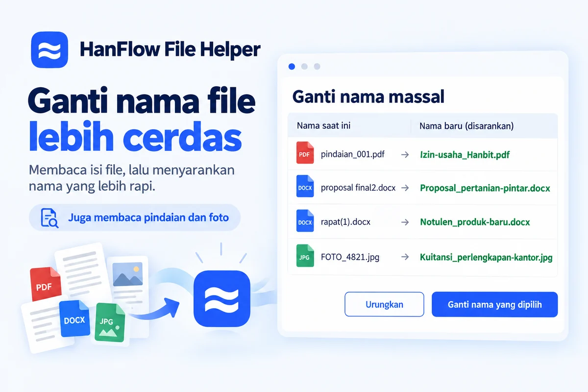Click the HanFlow File Helper title text
This screenshot has height=392, width=588.
(x=170, y=49)
